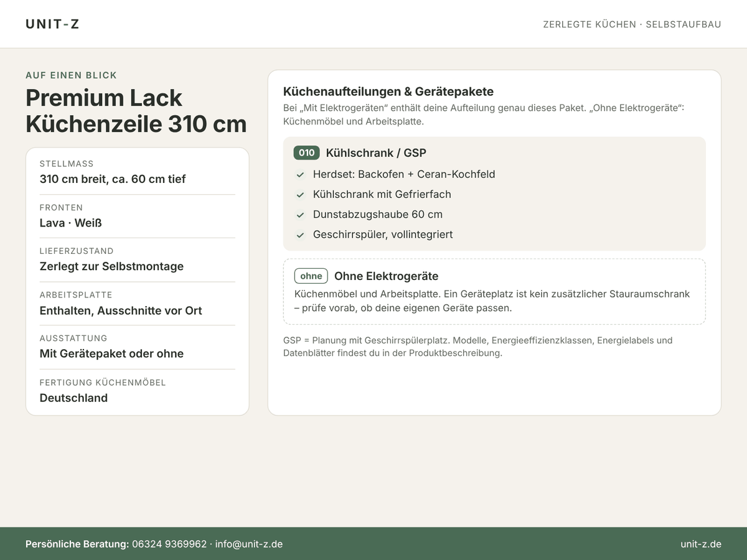The height and width of the screenshot is (560, 747).
Task: Click 'Zerlegt zur Selbstmontage' value
Action: tap(111, 266)
